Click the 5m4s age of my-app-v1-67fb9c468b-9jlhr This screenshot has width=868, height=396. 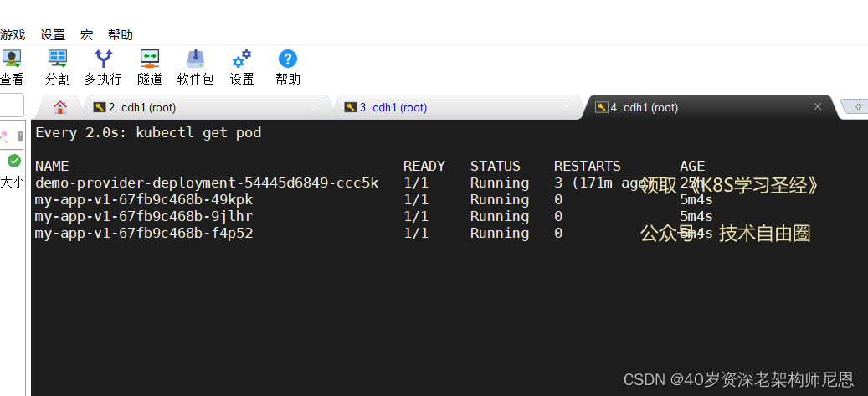pos(696,217)
